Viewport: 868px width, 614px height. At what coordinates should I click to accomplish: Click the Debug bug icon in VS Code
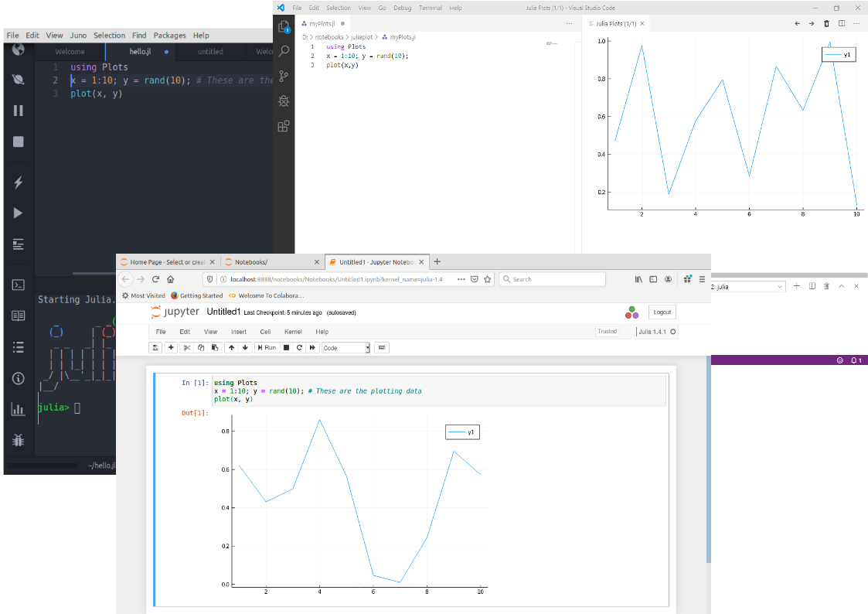pyautogui.click(x=284, y=101)
